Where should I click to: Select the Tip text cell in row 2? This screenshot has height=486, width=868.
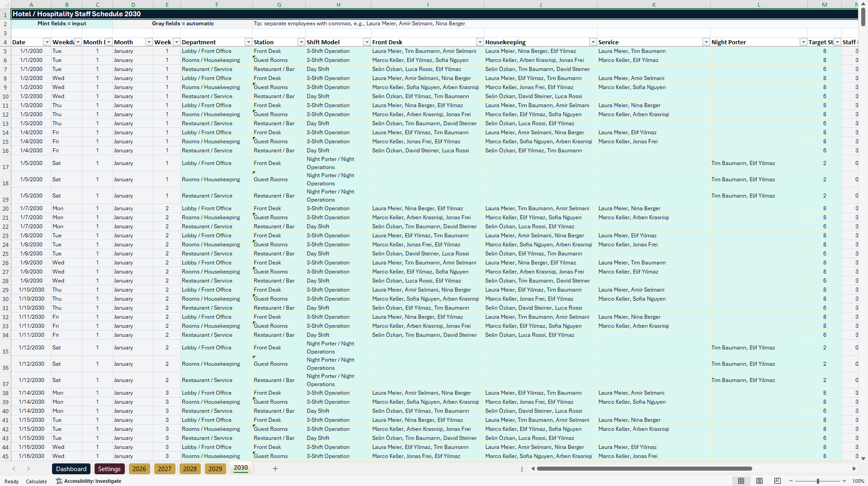[555, 24]
